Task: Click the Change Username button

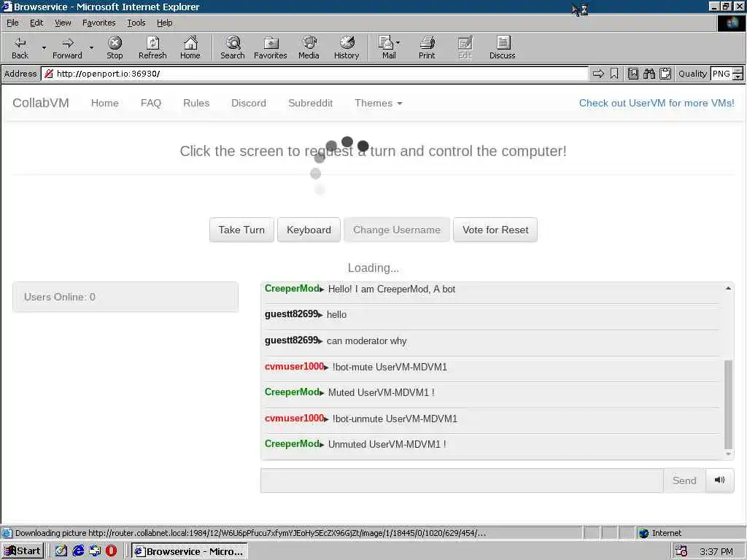Action: point(396,230)
